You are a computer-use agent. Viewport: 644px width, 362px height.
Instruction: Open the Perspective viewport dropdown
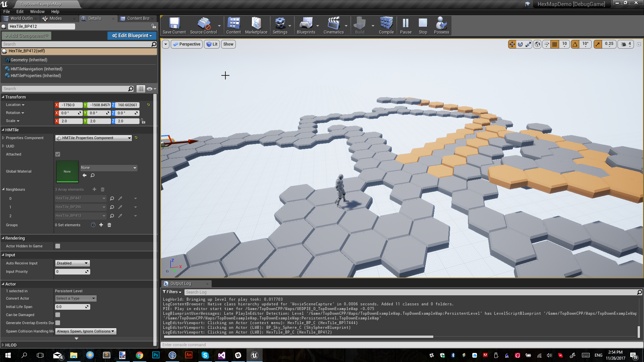pyautogui.click(x=186, y=44)
